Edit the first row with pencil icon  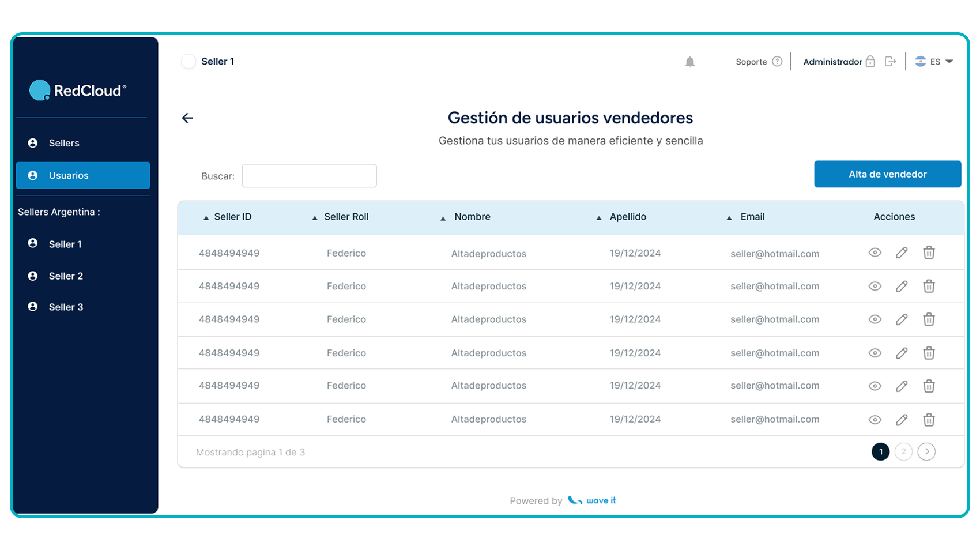point(902,253)
